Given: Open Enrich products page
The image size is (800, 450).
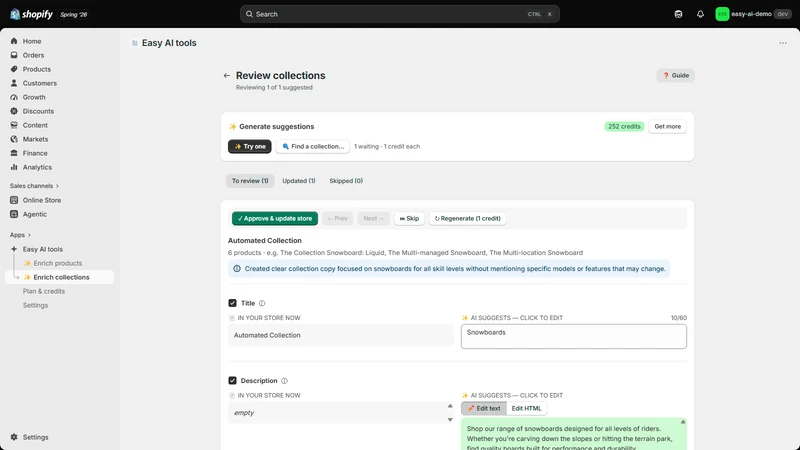Looking at the screenshot, I should [58, 263].
